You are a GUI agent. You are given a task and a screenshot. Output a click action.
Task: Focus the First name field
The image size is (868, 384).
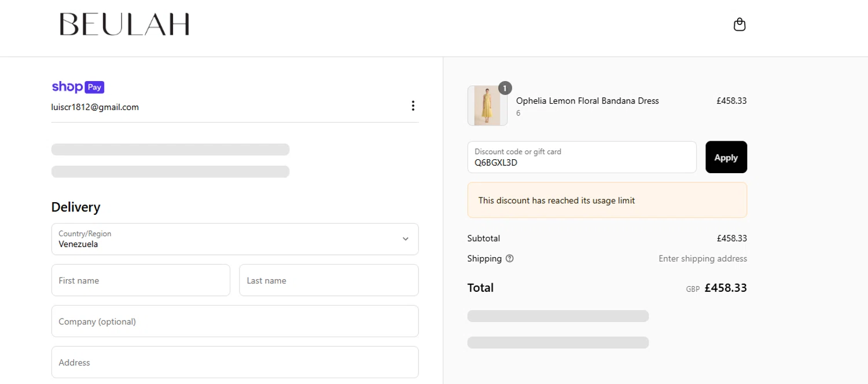click(x=141, y=280)
